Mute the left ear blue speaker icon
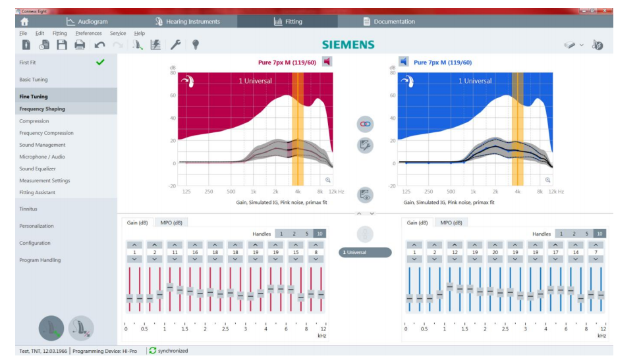 [x=403, y=62]
